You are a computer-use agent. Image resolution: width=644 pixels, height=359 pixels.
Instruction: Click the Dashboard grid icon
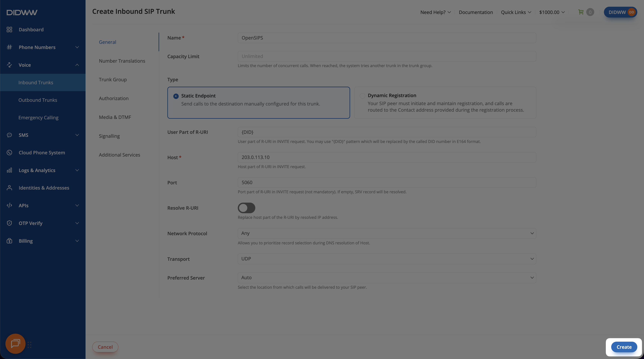10,29
